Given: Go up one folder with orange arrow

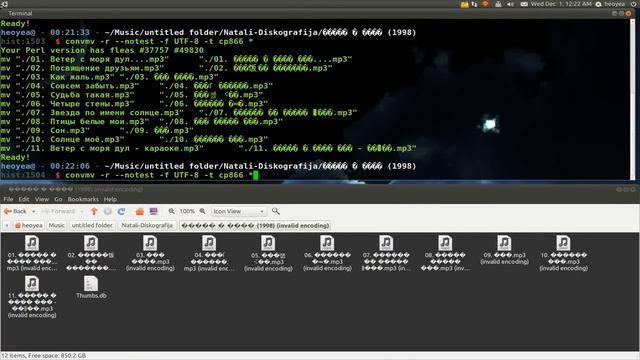Looking at the screenshot, I should point(94,211).
